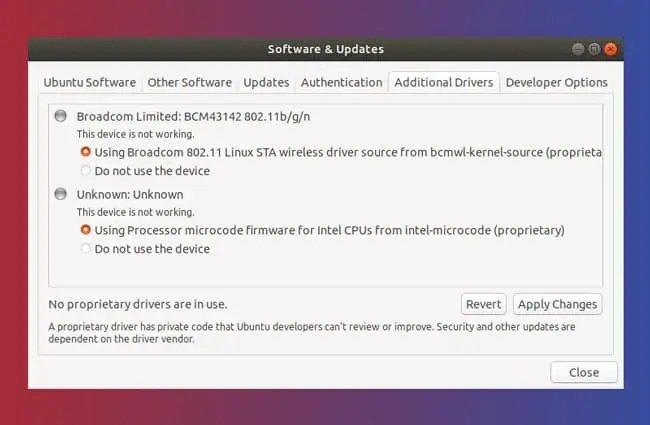This screenshot has width=650, height=425.
Task: Open the Developer Options tab
Action: pos(557,83)
